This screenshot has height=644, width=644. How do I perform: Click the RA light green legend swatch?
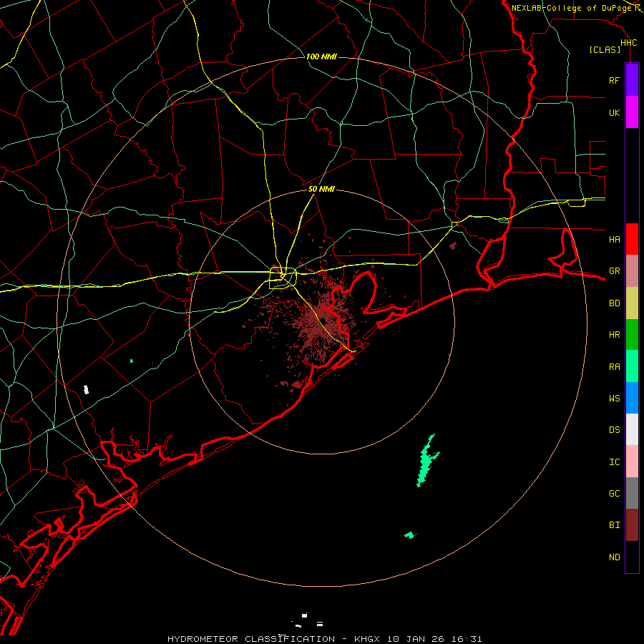tap(632, 366)
